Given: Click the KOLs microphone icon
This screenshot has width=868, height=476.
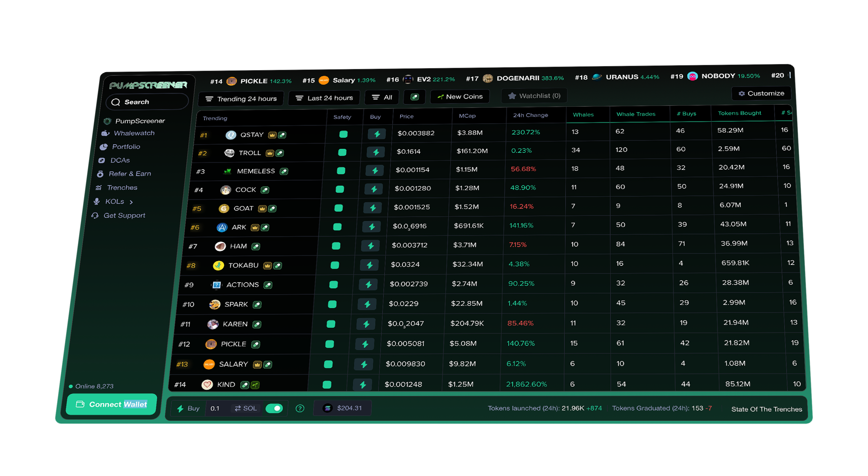Looking at the screenshot, I should pyautogui.click(x=97, y=201).
